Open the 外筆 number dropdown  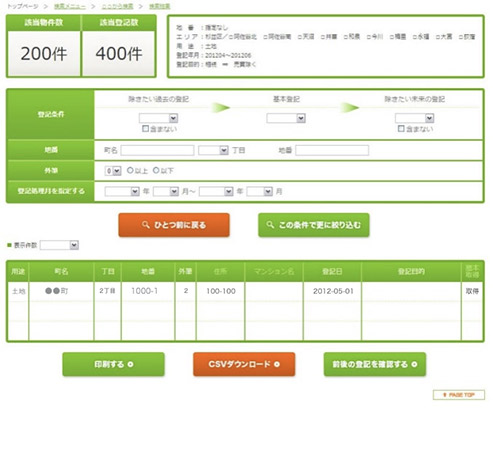click(x=113, y=171)
